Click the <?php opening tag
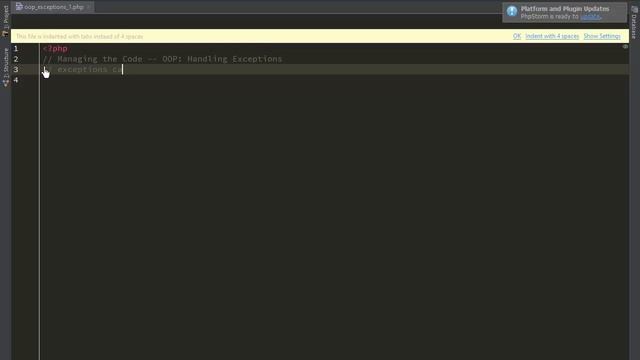Screen dimensions: 640x360 click(x=55, y=49)
